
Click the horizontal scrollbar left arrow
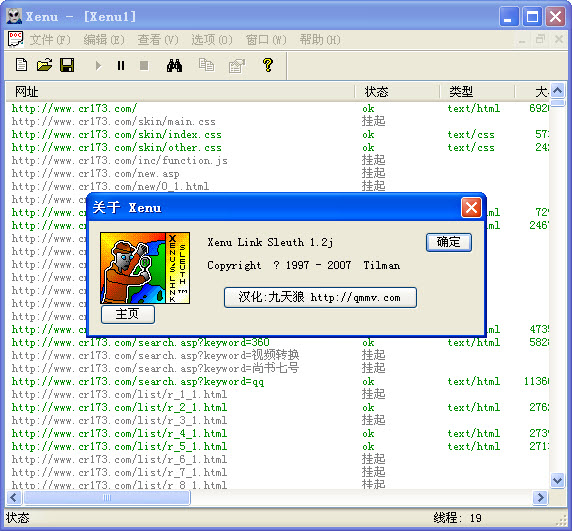tap(14, 497)
